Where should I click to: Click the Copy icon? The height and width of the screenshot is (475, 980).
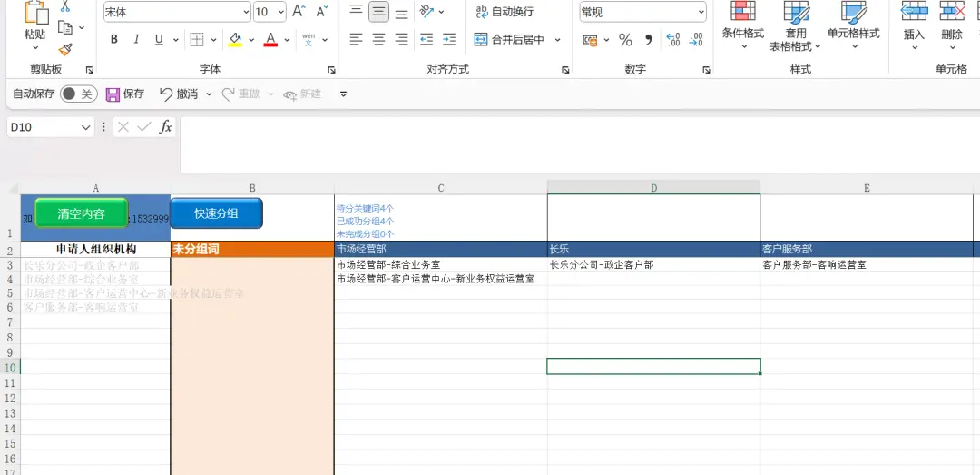[65, 27]
